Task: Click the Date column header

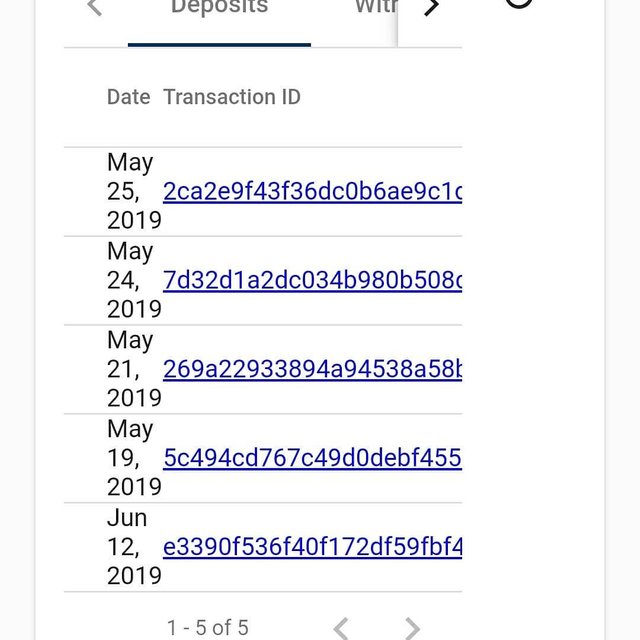Action: pyautogui.click(x=128, y=97)
